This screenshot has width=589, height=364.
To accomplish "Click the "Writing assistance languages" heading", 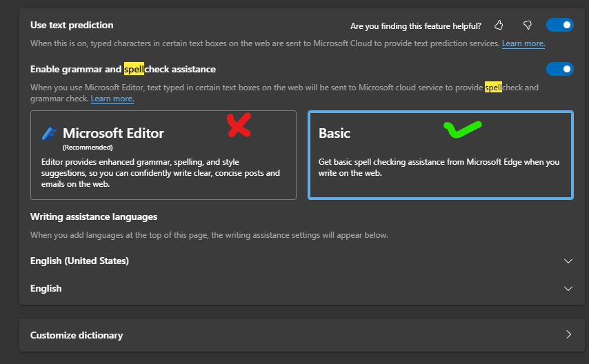I will tap(94, 216).
